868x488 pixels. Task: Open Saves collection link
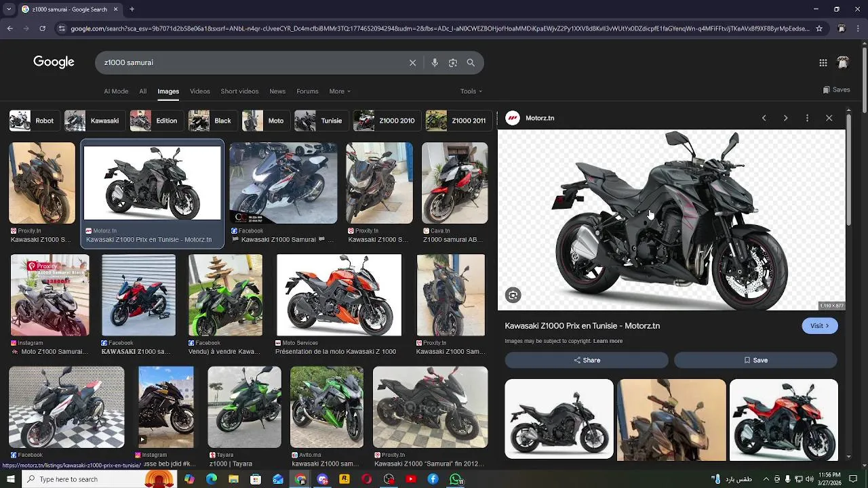[x=837, y=89]
